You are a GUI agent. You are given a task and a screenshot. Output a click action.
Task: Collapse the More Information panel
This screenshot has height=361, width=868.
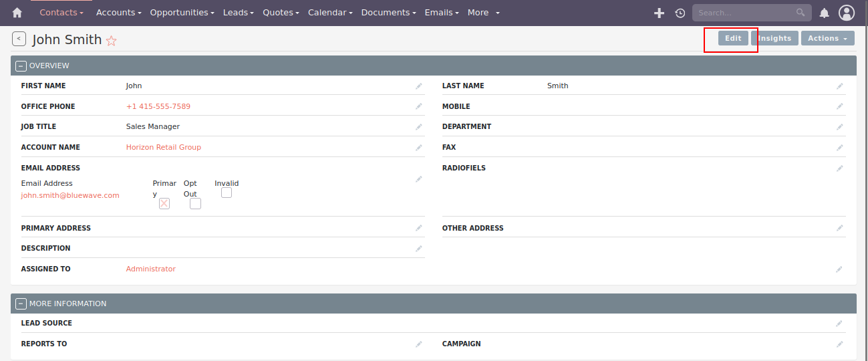pos(21,304)
